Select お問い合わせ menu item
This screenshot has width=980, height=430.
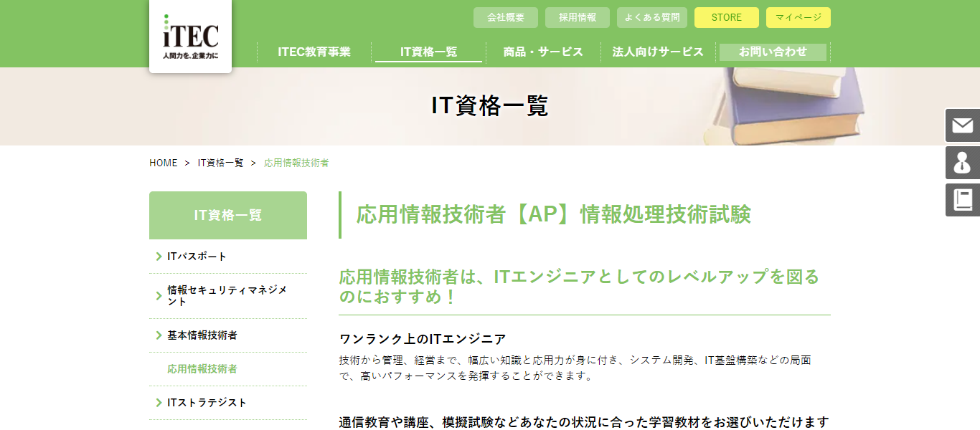click(773, 52)
